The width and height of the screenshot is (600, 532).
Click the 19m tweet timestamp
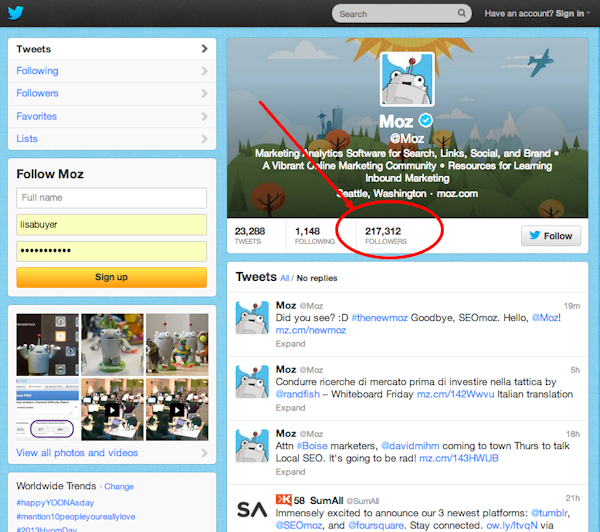pos(572,306)
